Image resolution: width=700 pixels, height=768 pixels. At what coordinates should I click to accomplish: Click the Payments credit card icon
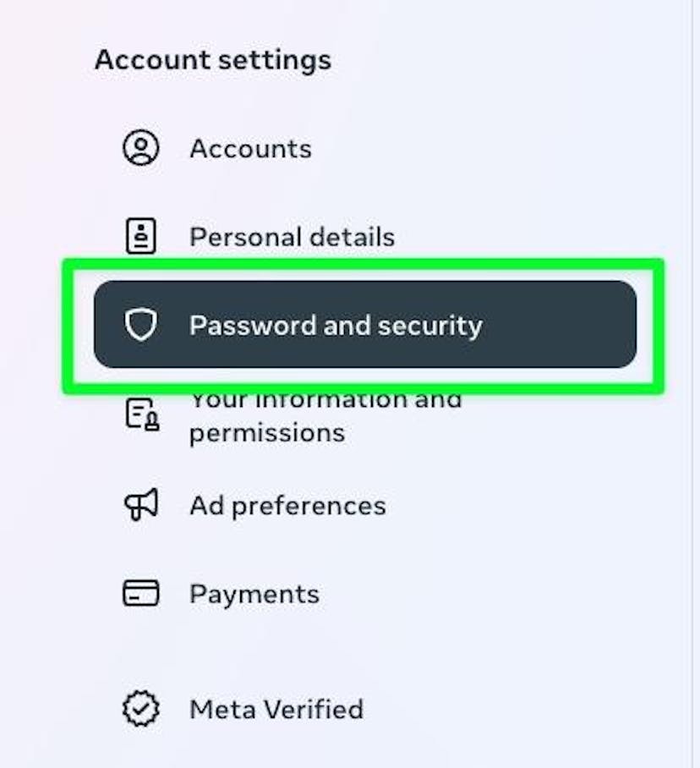click(x=141, y=593)
